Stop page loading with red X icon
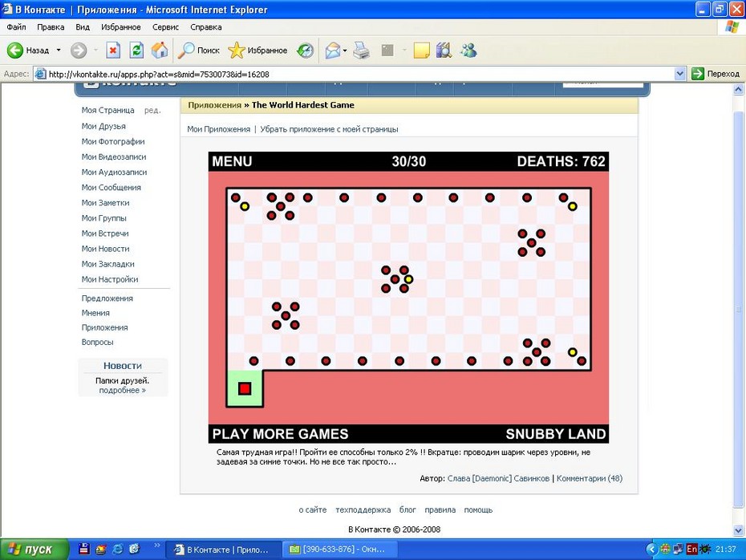This screenshot has width=746, height=560. [113, 50]
